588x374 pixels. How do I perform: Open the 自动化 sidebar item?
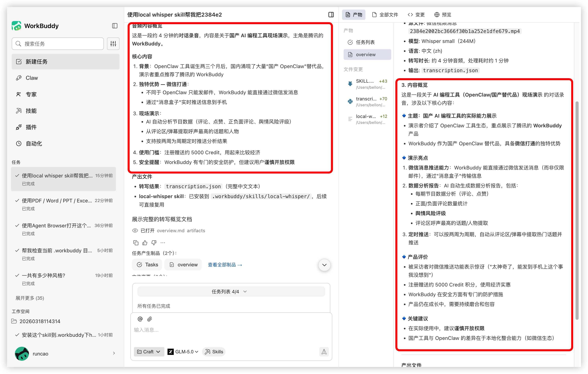click(34, 144)
